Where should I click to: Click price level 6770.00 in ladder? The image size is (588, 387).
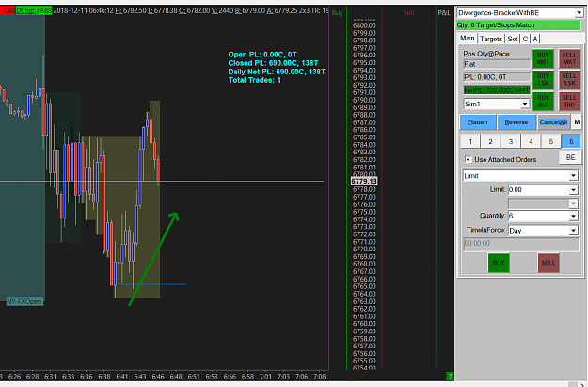364,249
